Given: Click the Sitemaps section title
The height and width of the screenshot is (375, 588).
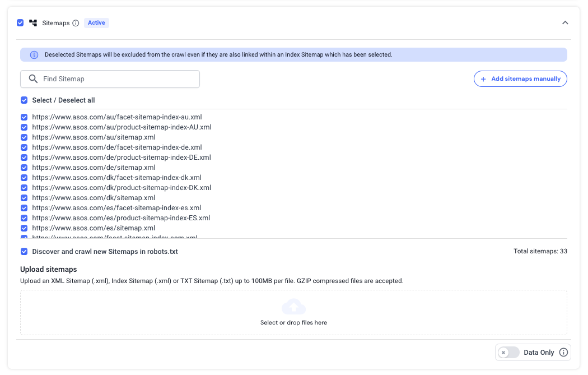Looking at the screenshot, I should pos(56,24).
